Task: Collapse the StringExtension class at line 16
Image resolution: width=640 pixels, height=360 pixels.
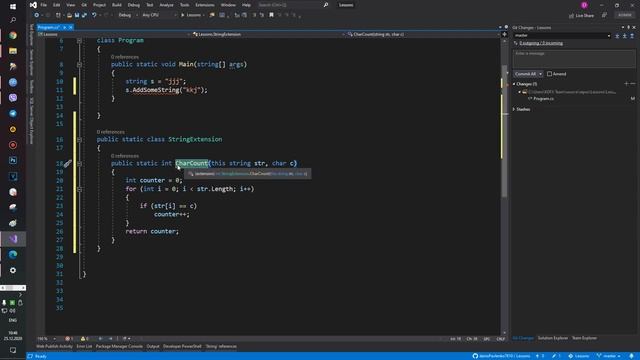Action: [x=79, y=140]
